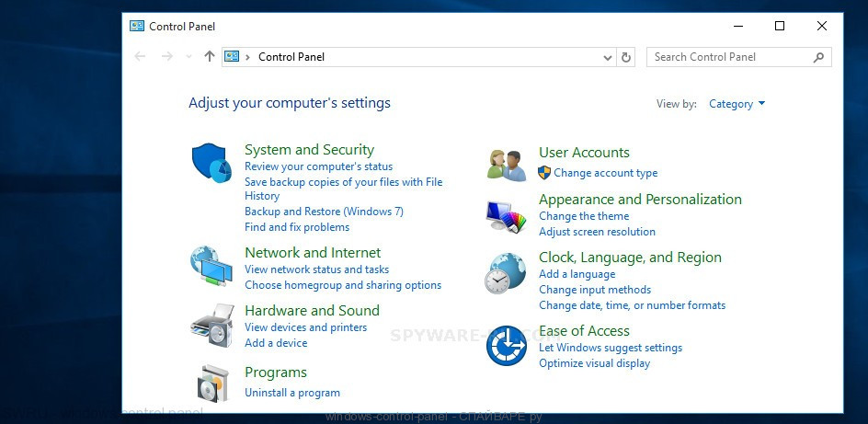Open the Programs disc box icon
This screenshot has width=868, height=424.
click(x=212, y=383)
